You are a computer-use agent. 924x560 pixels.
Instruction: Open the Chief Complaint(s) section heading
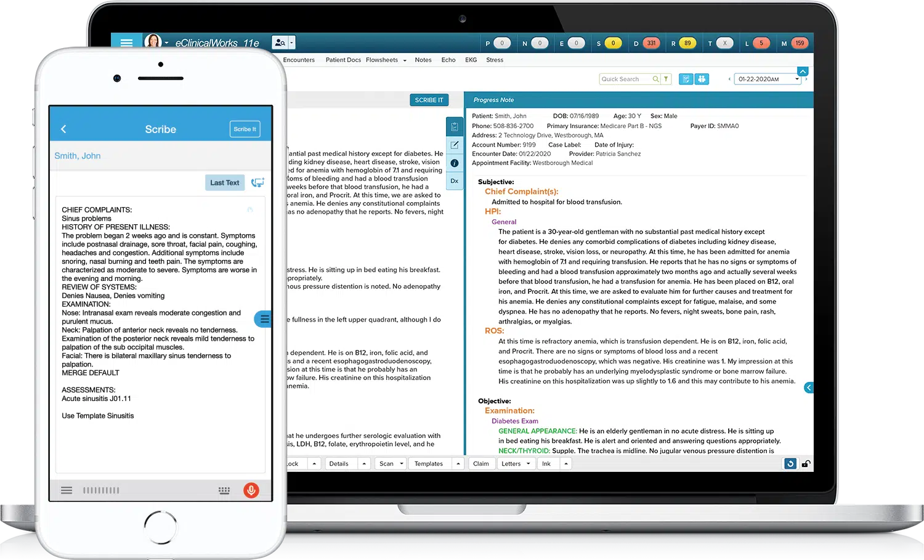[521, 192]
